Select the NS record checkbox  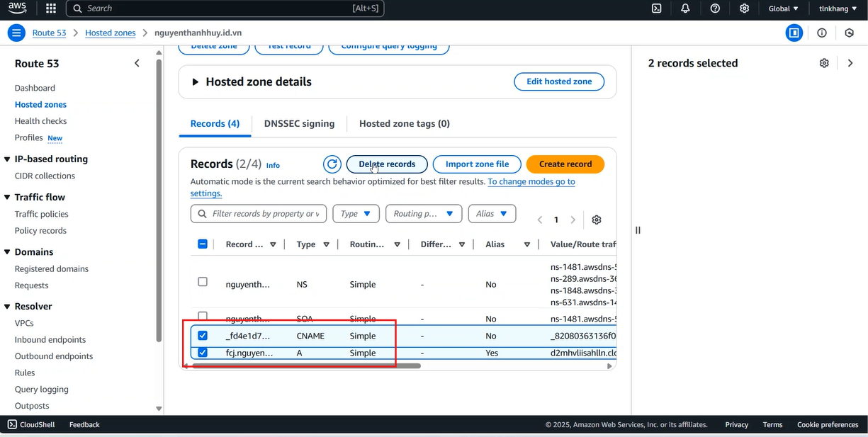pyautogui.click(x=203, y=282)
